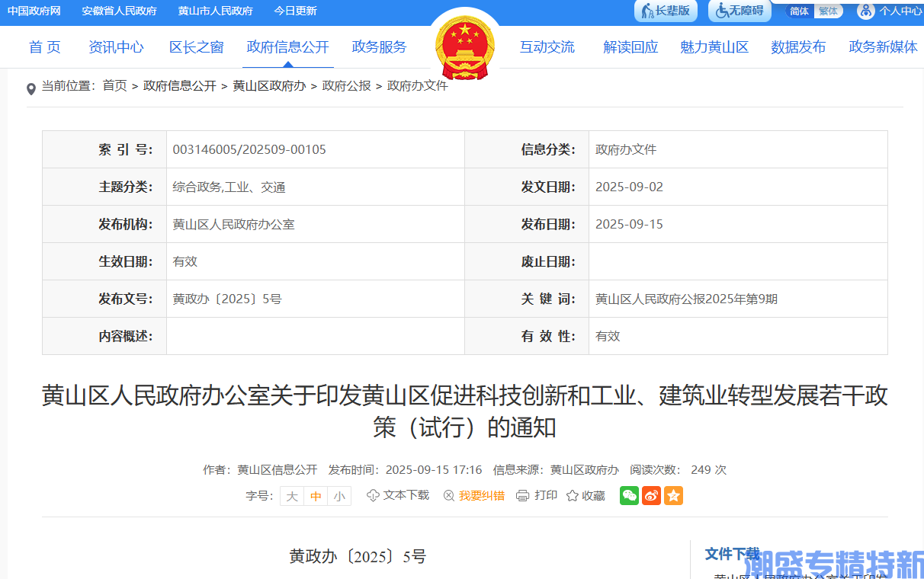
Task: Select the 政务服务 navigation tab
Action: [x=379, y=46]
